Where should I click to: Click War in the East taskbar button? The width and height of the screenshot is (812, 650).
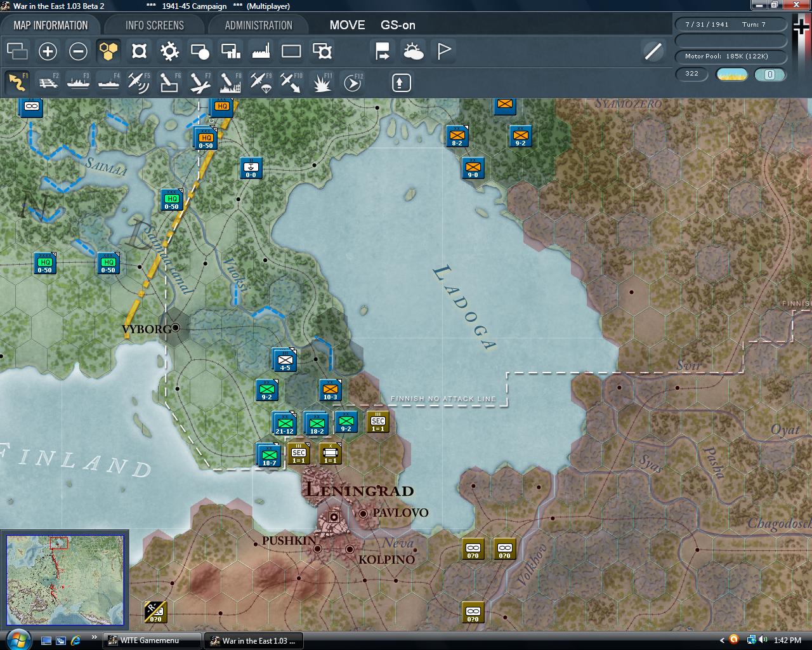click(254, 640)
